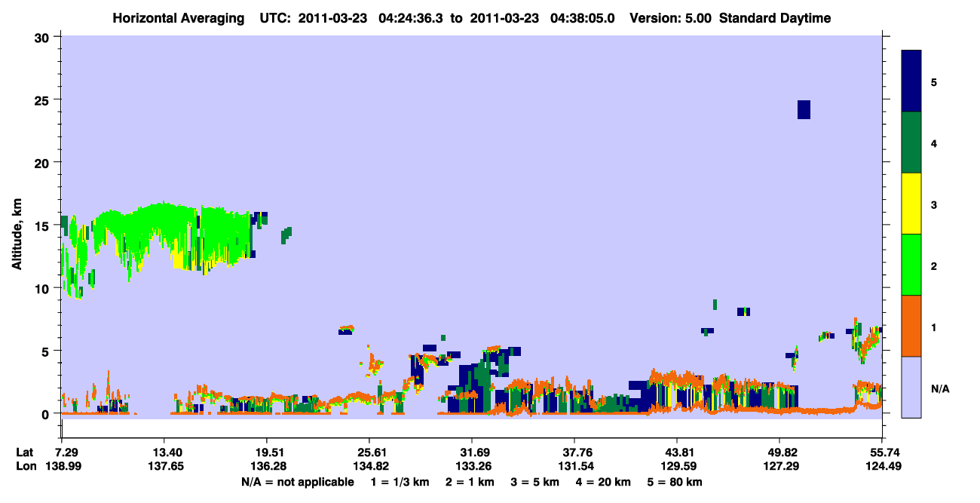Viewport: 980px width, 503px height.
Task: Click the latitude value 37.76
Action: pyautogui.click(x=574, y=452)
